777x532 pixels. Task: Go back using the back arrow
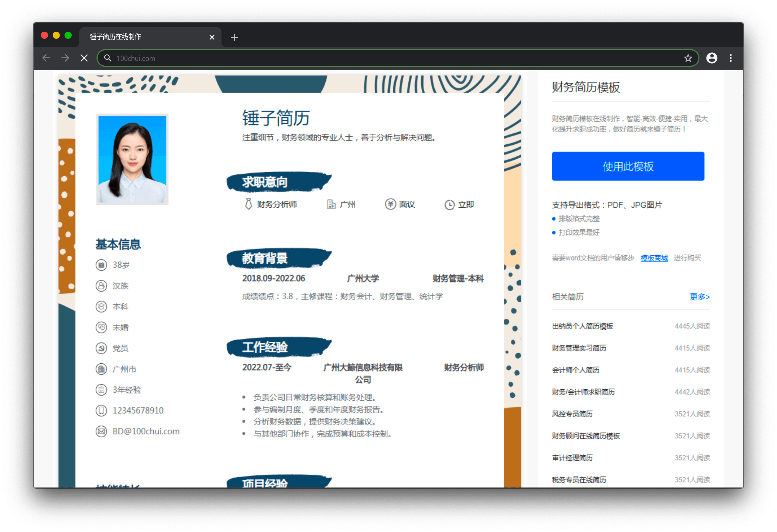point(46,58)
